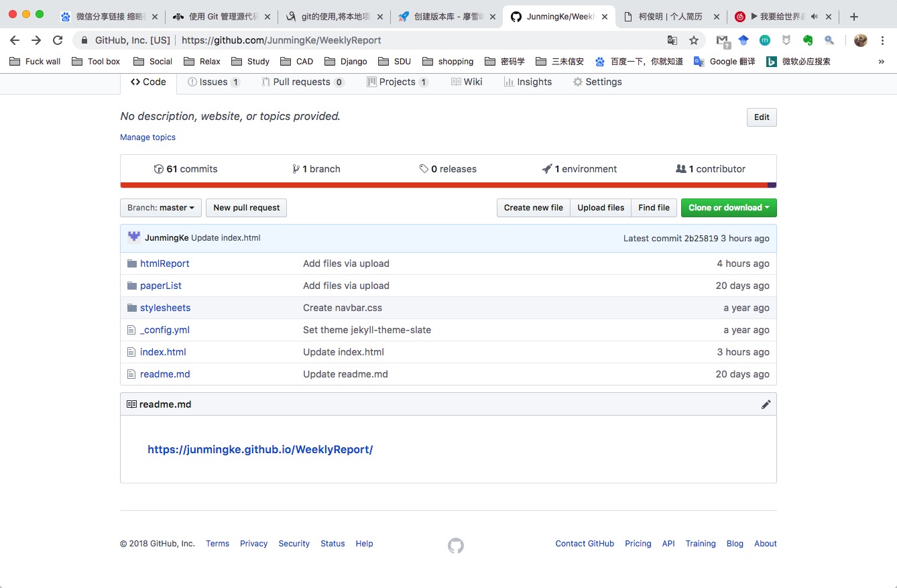Show more bookmarks chevron
This screenshot has width=897, height=588.
[881, 61]
